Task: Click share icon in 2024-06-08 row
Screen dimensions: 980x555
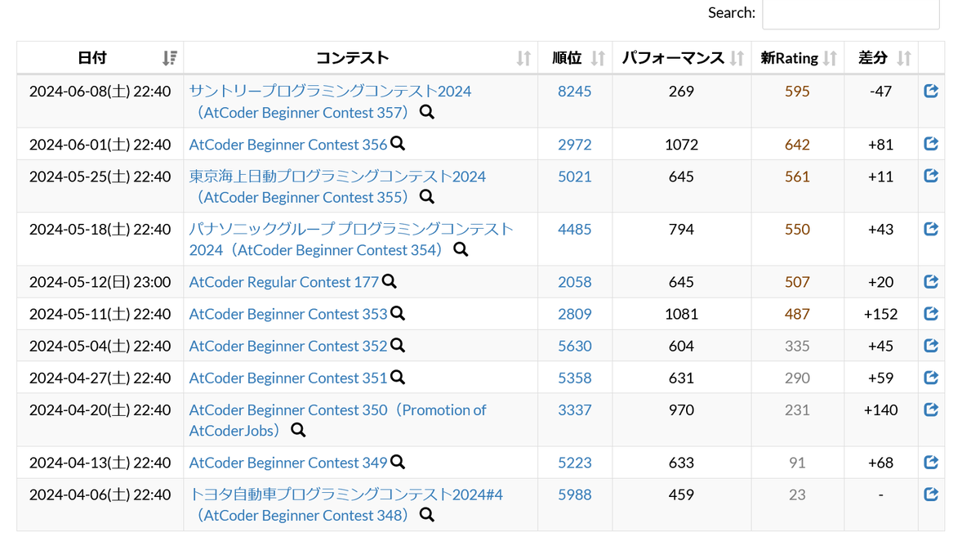Action: click(931, 91)
